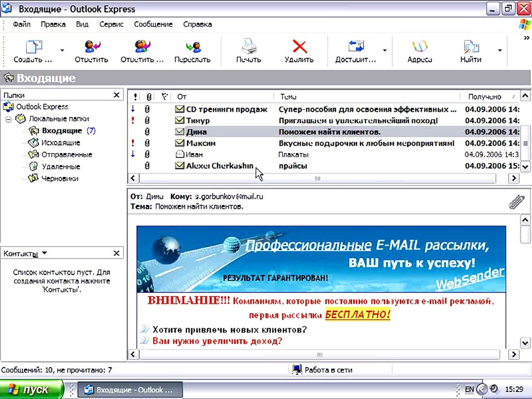This screenshot has width=532, height=399.
Task: Click Outlook Express root folder icon
Action: [8, 107]
